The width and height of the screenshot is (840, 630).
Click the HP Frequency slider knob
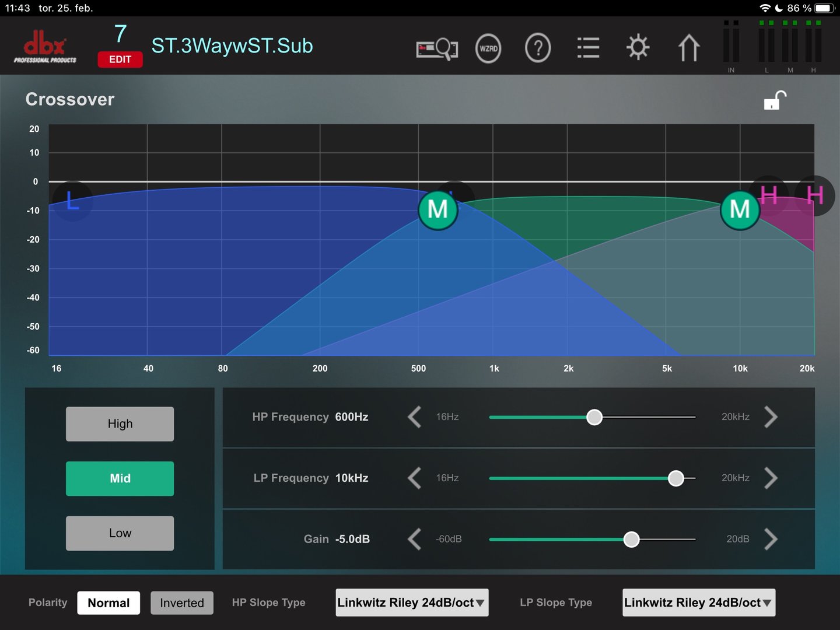point(594,417)
